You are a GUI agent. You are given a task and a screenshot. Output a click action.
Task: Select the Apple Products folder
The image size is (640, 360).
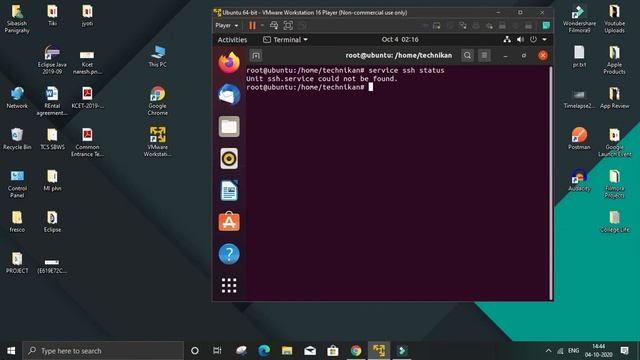614,60
